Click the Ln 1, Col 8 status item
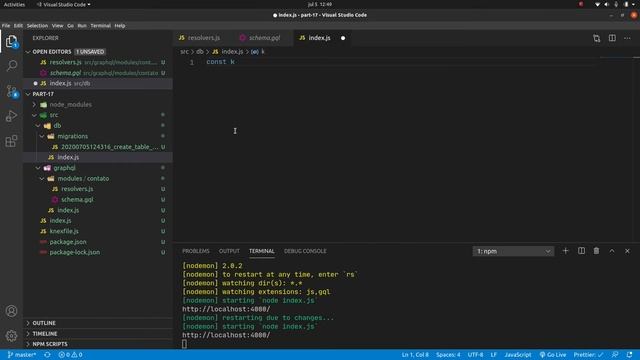Image resolution: width=640 pixels, height=360 pixels. (x=415, y=355)
